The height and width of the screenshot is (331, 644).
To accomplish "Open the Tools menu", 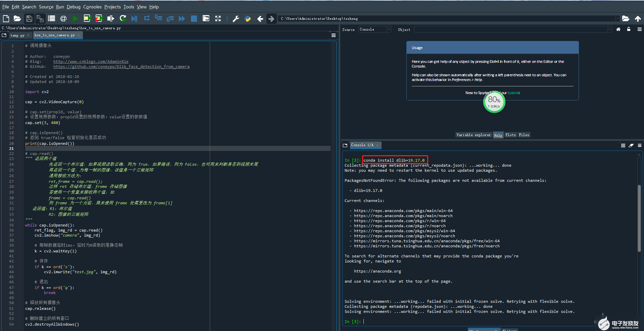I will [129, 7].
